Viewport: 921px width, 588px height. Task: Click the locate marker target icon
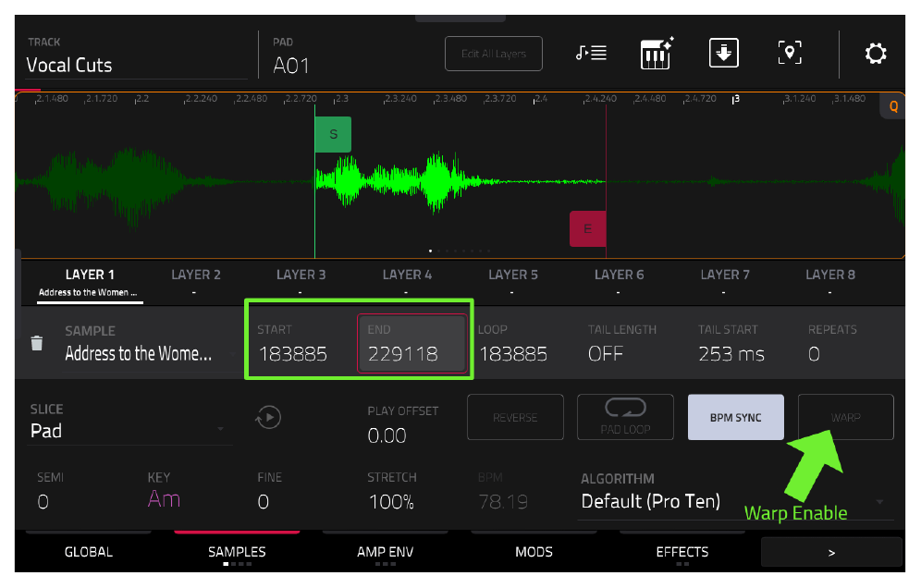790,53
